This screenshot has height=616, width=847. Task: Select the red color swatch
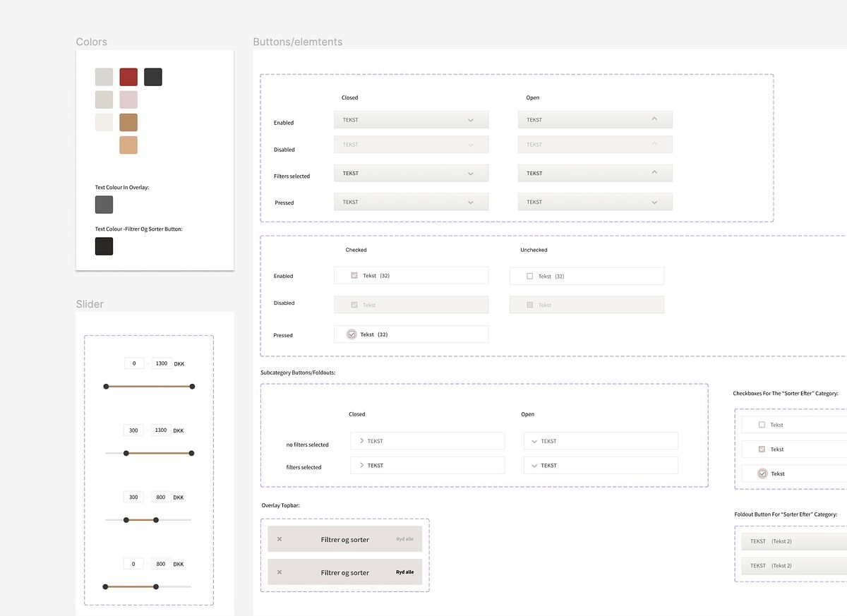pos(128,77)
